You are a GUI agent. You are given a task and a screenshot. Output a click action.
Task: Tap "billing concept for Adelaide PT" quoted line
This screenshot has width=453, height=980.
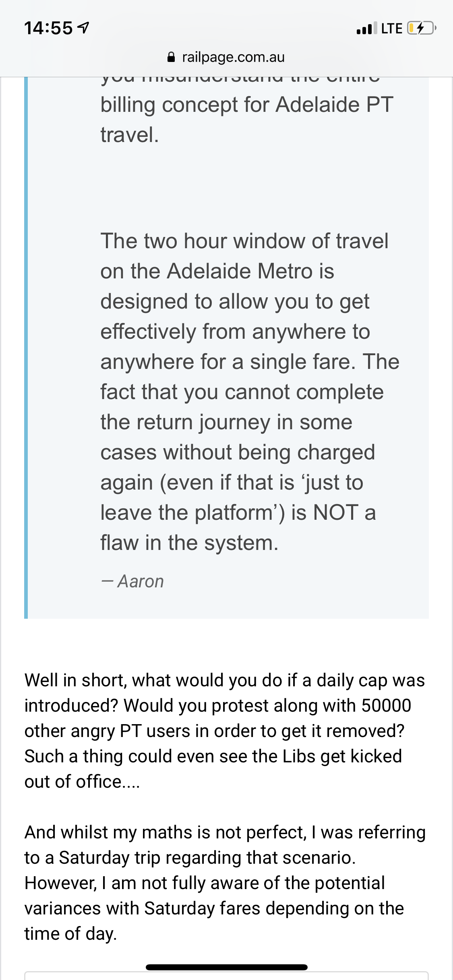(x=246, y=105)
